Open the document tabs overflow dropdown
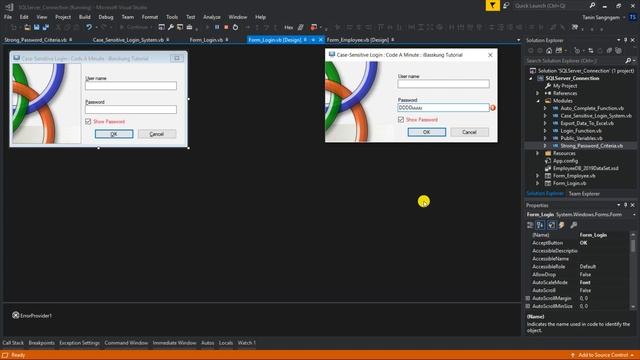640x360 pixels. [x=518, y=40]
